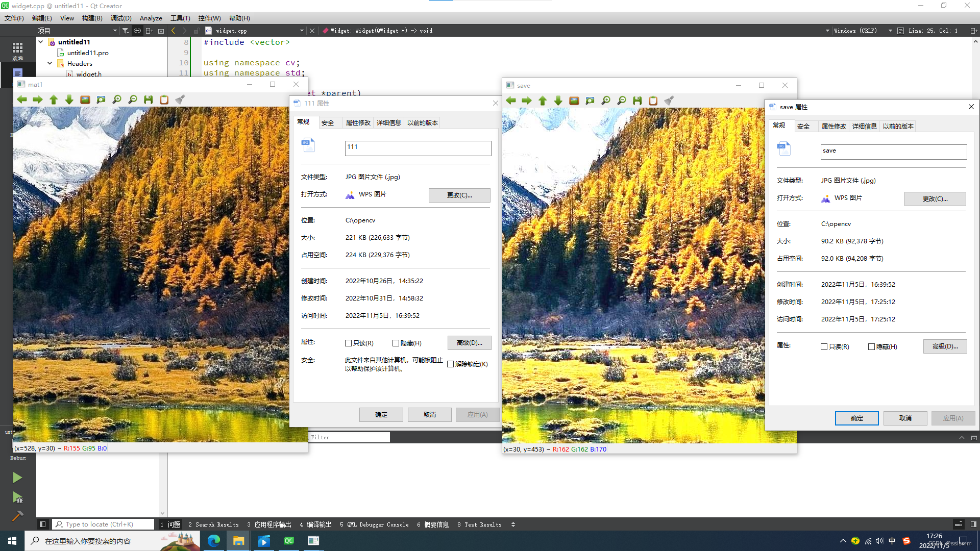This screenshot has width=980, height=551.
Task: Open Welcome mode grid icon in Qt Creator
Action: click(x=17, y=50)
